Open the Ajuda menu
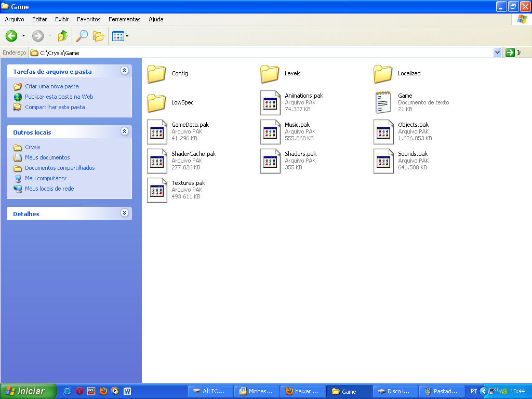 (156, 19)
